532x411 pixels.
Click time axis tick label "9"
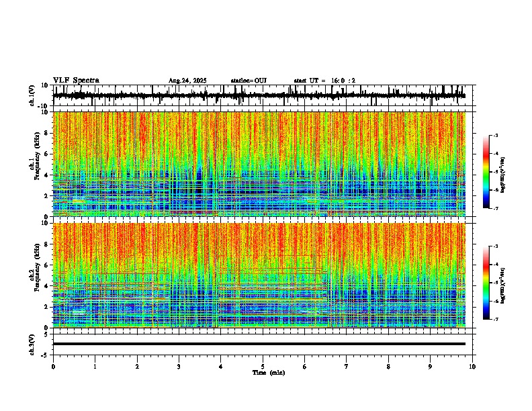pyautogui.click(x=430, y=367)
